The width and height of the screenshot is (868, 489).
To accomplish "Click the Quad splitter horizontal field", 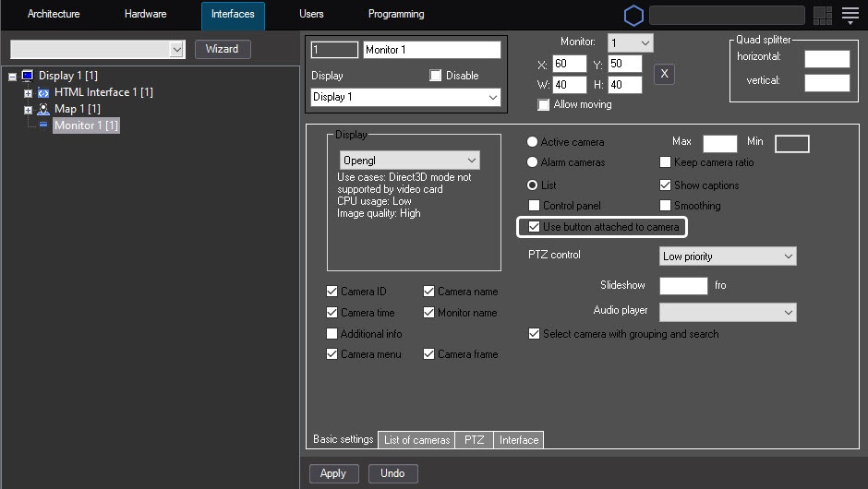I will pos(826,58).
